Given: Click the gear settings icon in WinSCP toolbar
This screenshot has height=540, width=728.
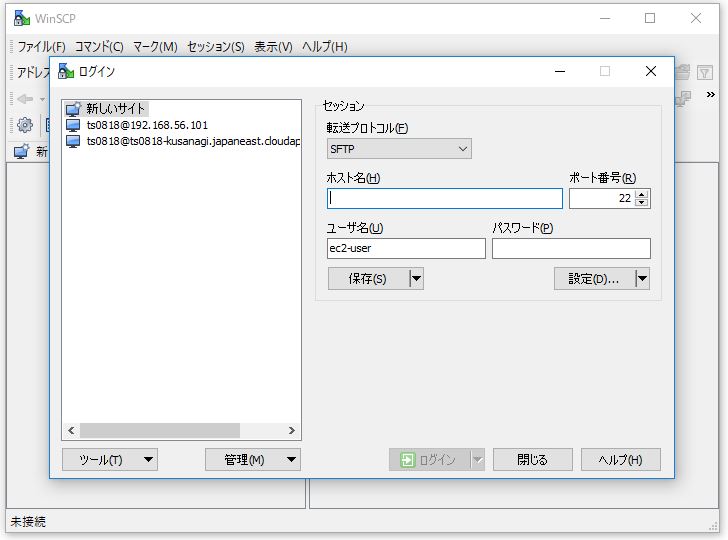Looking at the screenshot, I should pos(25,124).
